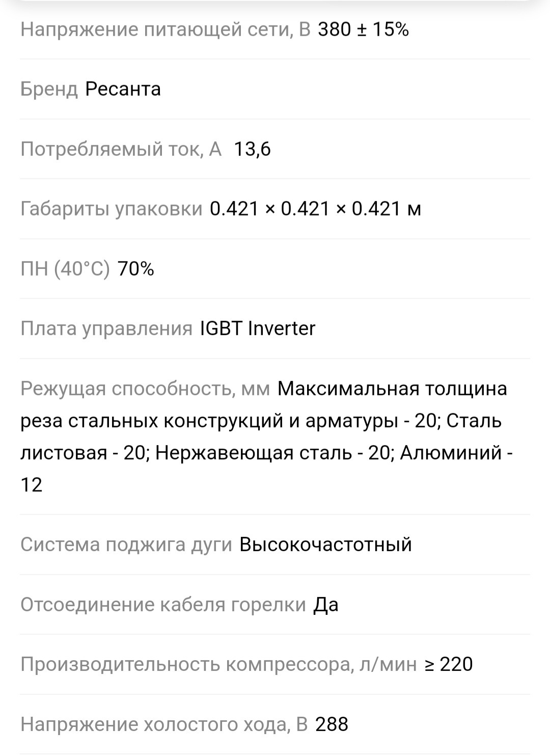Click the "Бренд" label
The width and height of the screenshot is (550, 756).
coord(49,89)
